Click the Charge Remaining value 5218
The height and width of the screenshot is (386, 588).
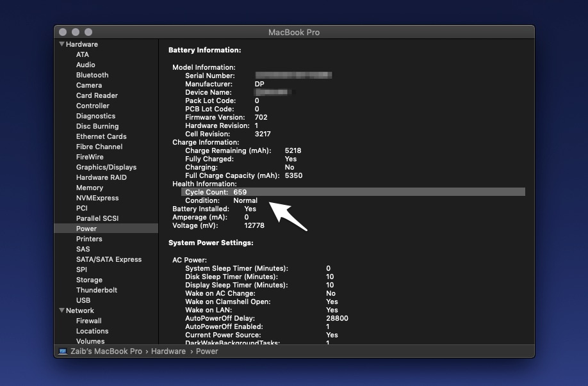tap(293, 150)
